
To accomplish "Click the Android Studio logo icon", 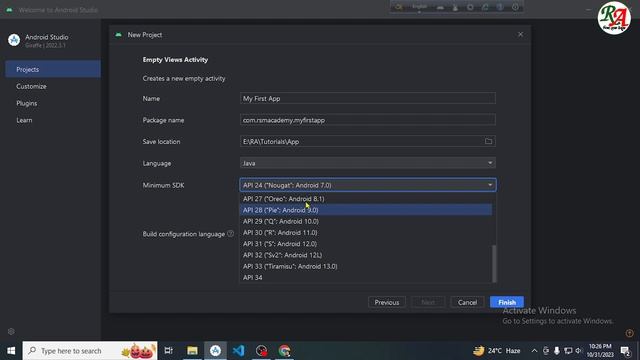I will 14,40.
